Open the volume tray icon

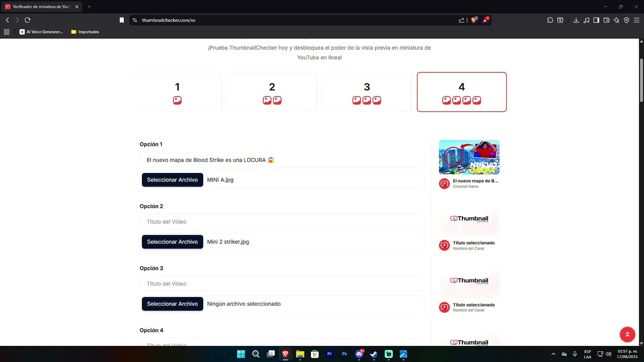tap(609, 354)
